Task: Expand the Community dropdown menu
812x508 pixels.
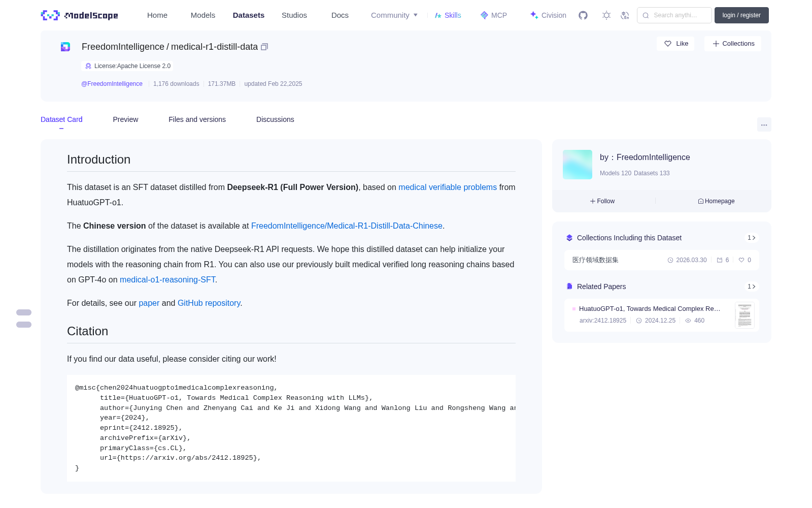Action: [394, 15]
